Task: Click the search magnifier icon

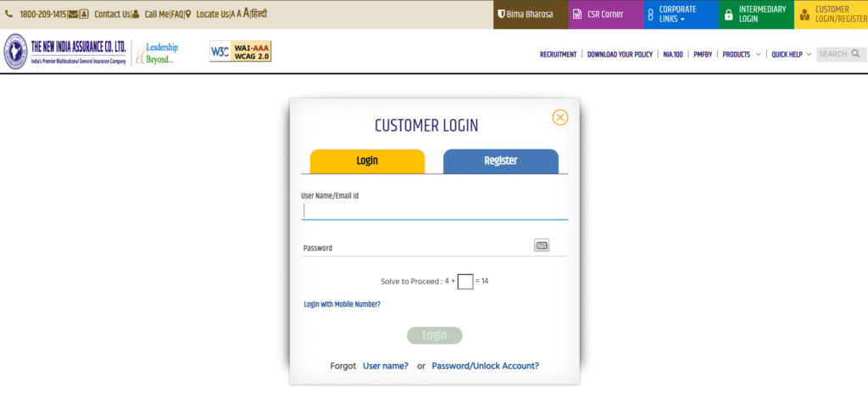Action: 856,53
